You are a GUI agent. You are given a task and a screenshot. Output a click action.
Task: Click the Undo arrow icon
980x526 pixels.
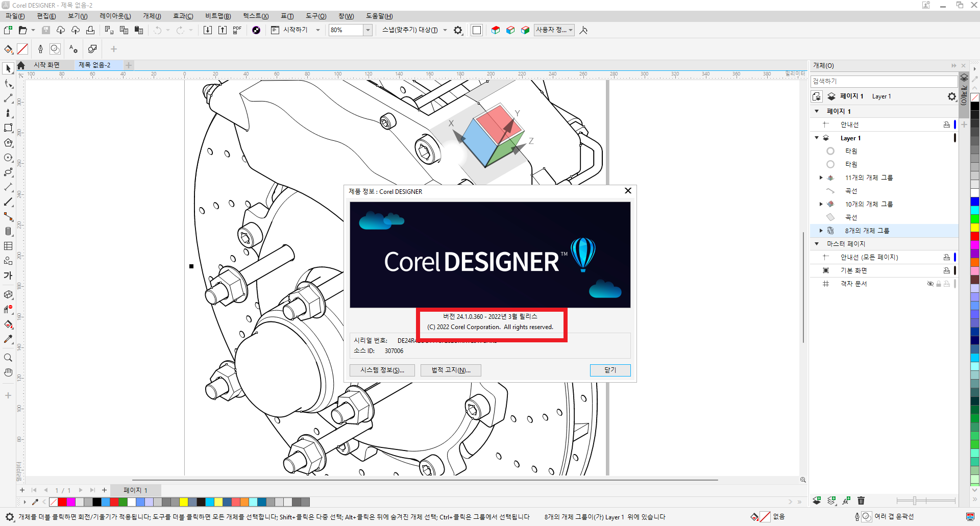coord(158,30)
